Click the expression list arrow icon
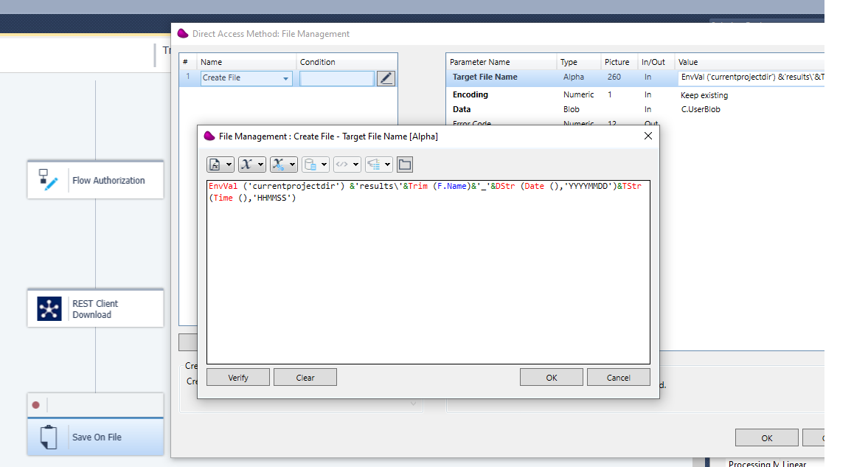This screenshot has width=868, height=467. [x=373, y=164]
